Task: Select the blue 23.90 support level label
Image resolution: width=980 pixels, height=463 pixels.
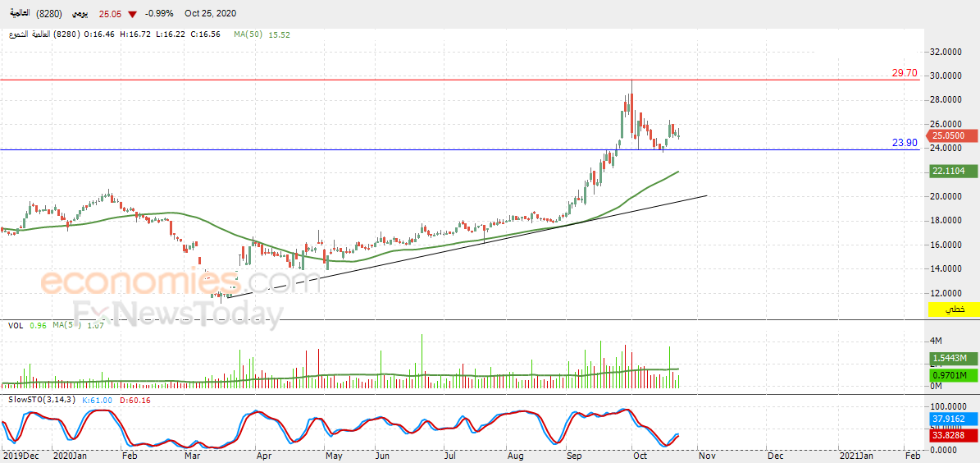Action: 905,143
